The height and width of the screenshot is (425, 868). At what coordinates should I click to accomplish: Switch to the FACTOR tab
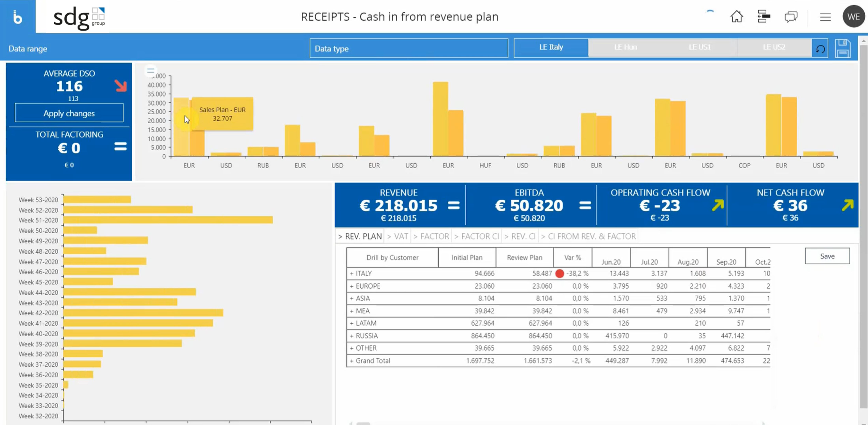point(431,236)
